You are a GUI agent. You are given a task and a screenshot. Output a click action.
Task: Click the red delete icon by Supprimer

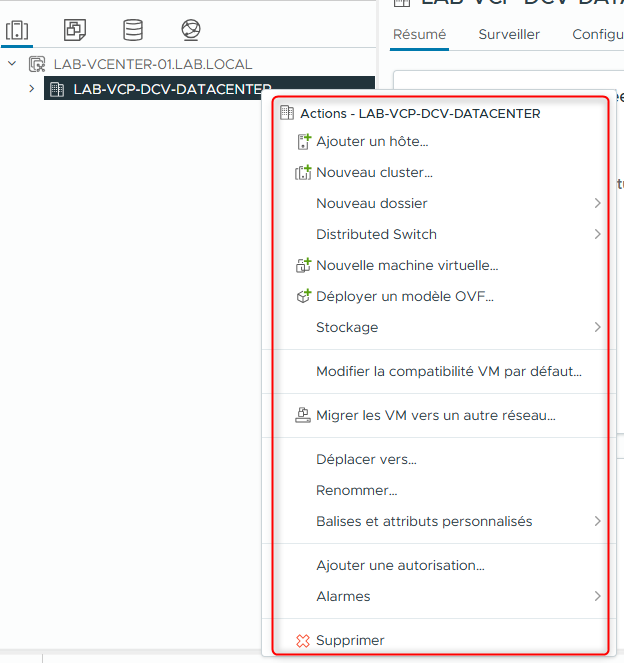[303, 641]
